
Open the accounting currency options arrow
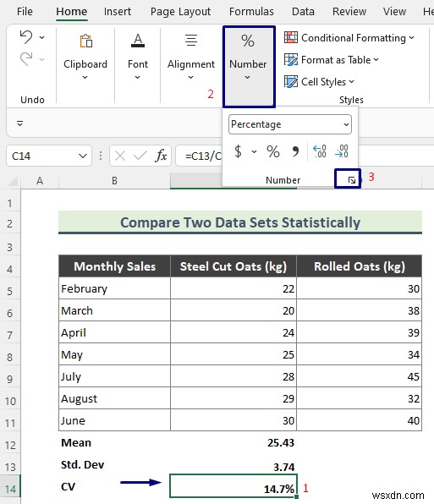tap(255, 151)
